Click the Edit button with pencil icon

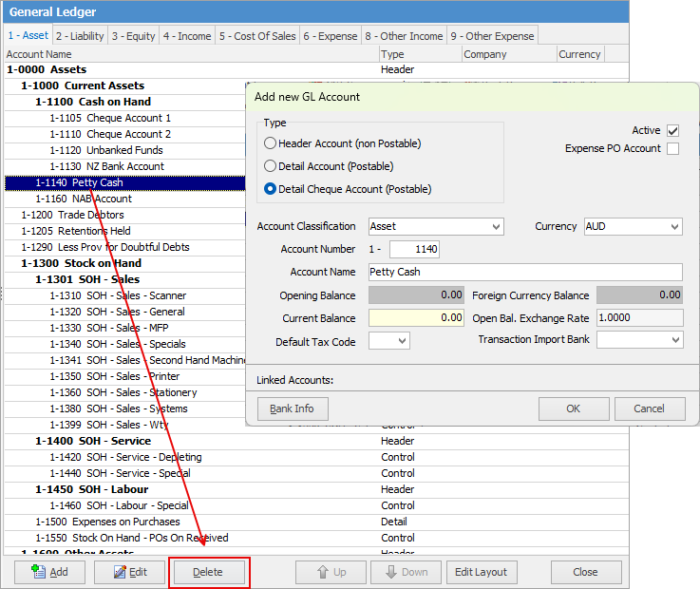129,572
